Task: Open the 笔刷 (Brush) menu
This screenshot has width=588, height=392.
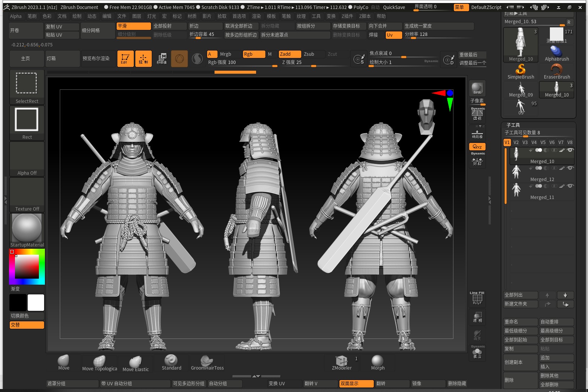Action: (x=32, y=16)
